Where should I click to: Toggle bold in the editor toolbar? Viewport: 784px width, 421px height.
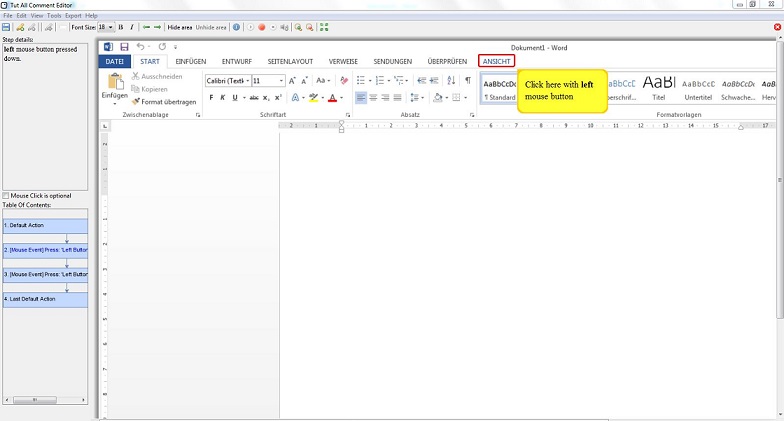pos(120,27)
